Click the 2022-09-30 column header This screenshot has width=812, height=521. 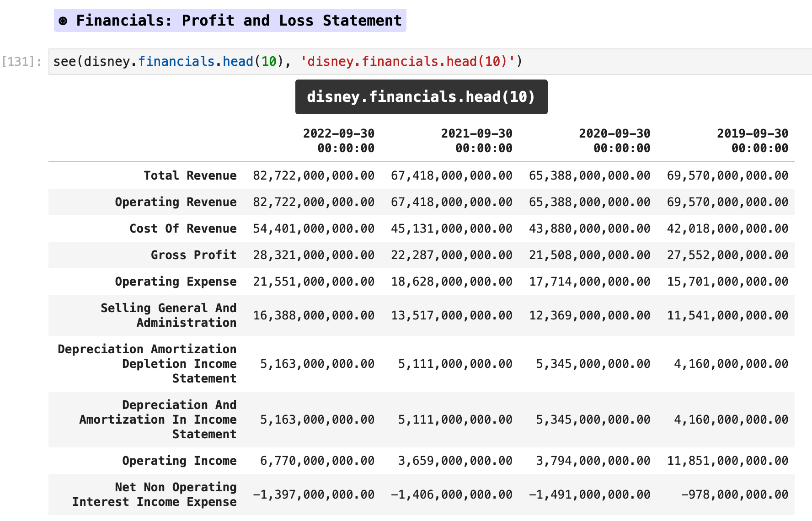pyautogui.click(x=339, y=141)
